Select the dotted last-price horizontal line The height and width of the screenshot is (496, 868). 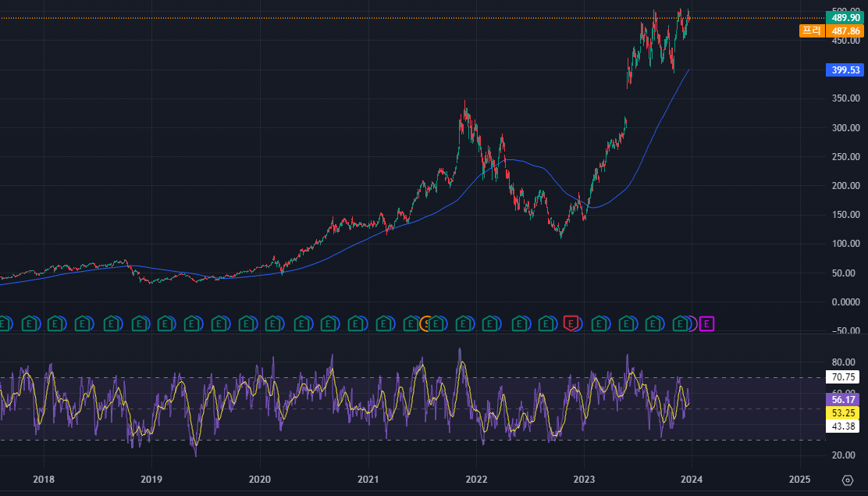pyautogui.click(x=412, y=18)
